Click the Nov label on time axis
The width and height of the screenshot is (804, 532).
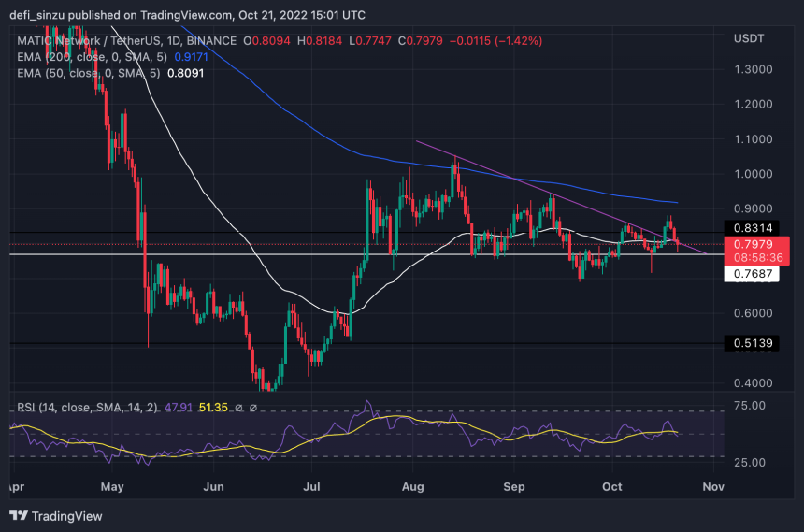pos(713,487)
